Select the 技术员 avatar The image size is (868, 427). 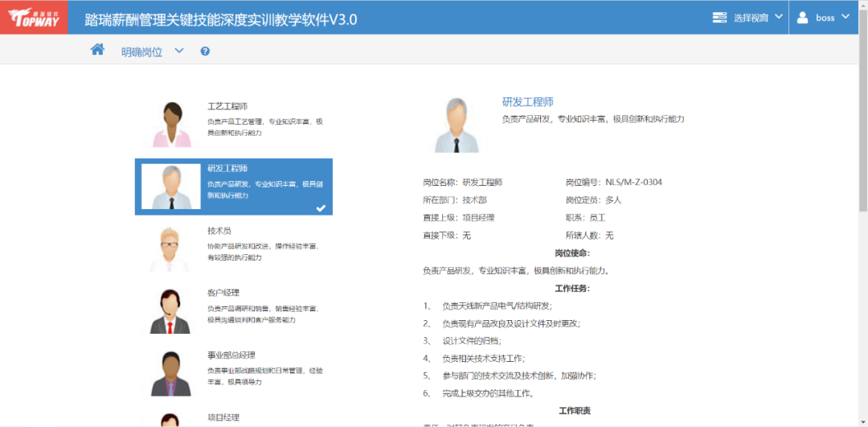pos(170,248)
